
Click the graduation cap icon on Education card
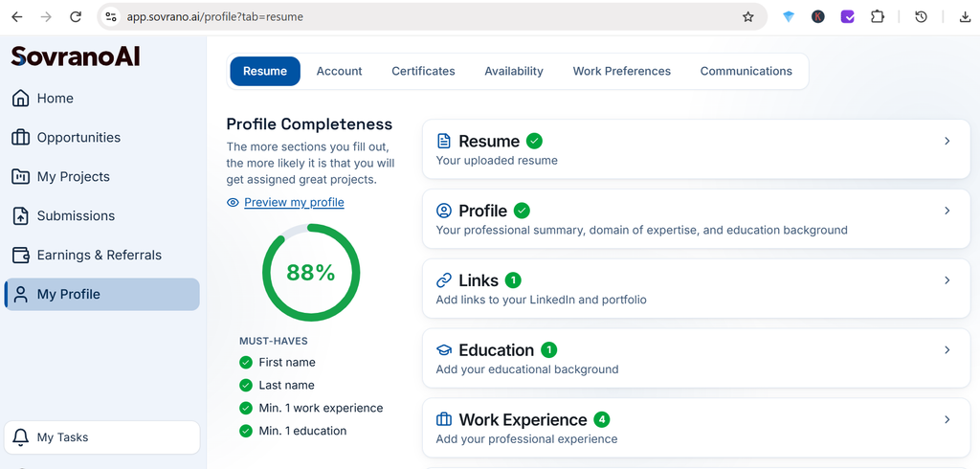pos(444,350)
